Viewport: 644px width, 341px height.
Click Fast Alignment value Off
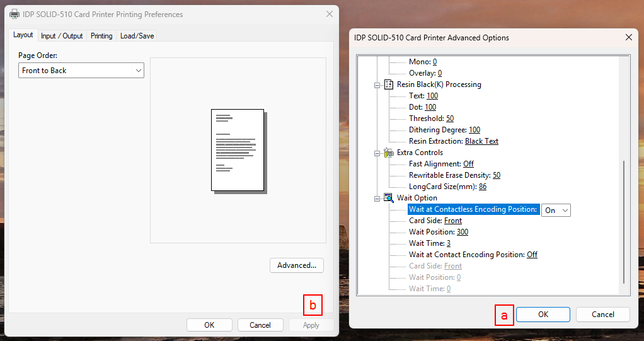tap(468, 164)
